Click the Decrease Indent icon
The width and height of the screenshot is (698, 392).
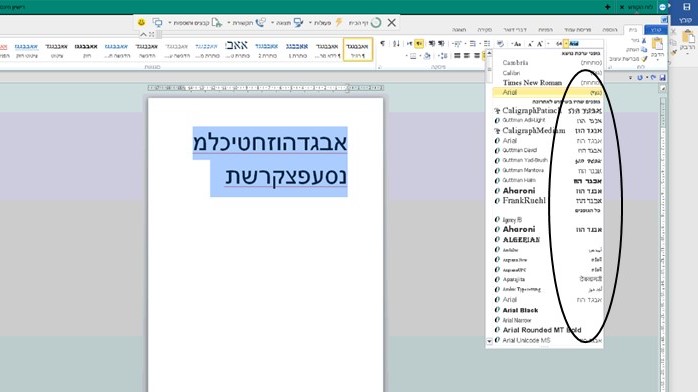click(441, 44)
